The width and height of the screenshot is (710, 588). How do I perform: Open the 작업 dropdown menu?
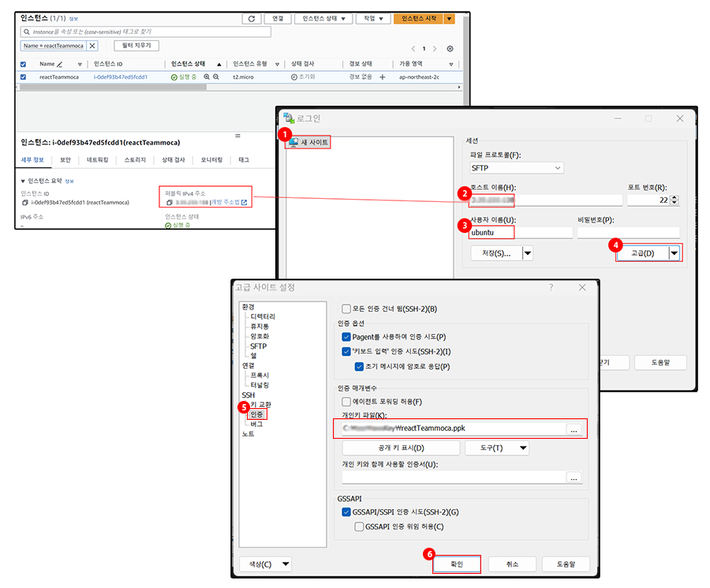coord(373,19)
